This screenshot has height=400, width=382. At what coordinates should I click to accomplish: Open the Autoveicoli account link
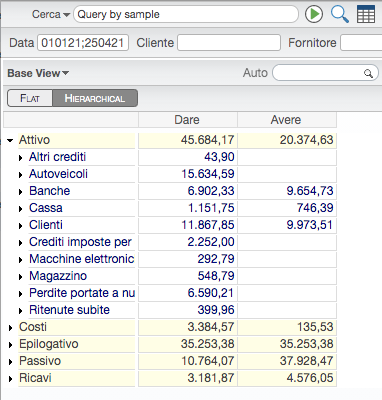point(58,174)
